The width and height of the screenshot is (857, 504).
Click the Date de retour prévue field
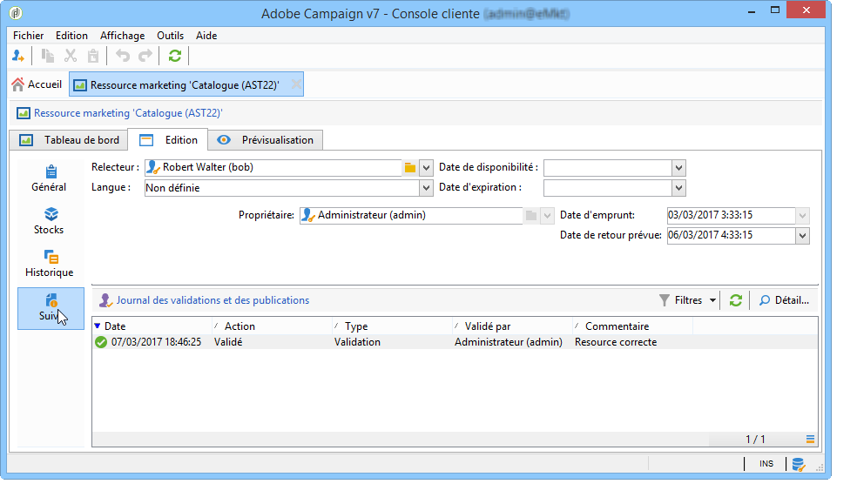click(732, 236)
